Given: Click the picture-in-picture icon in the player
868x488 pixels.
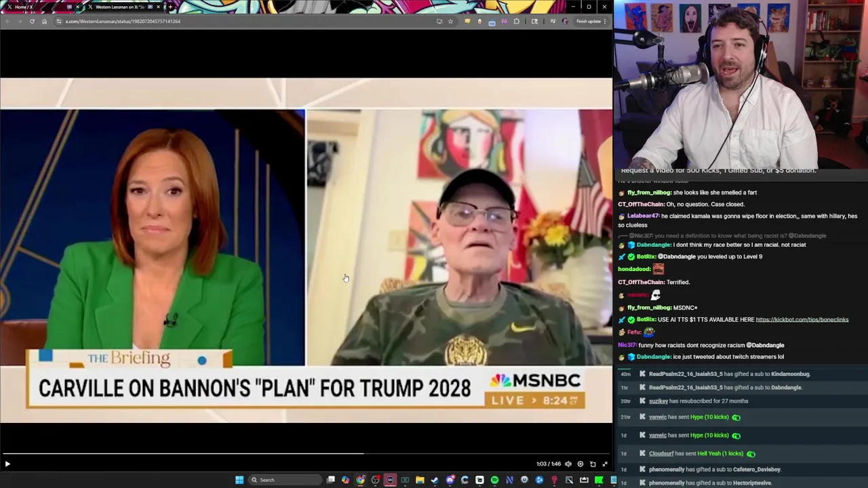Looking at the screenshot, I should 593,464.
